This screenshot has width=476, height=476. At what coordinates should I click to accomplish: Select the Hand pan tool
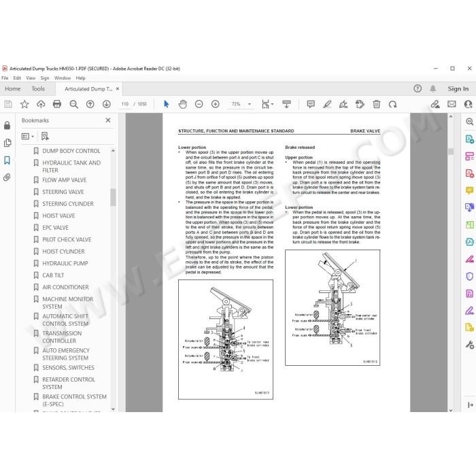coord(182,104)
